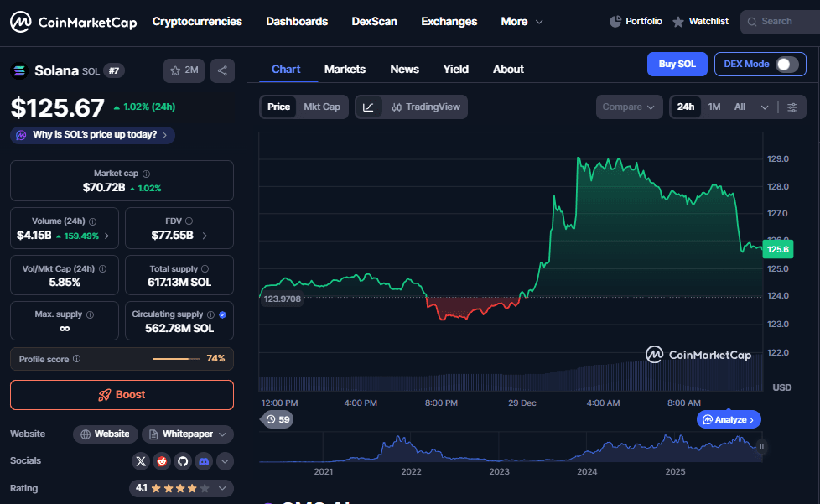Screen dimensions: 820x504
Task: Open the Compare dropdown
Action: (x=629, y=107)
